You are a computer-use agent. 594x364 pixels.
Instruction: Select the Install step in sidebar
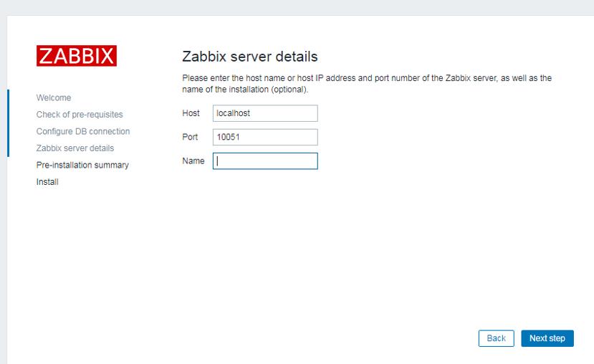(x=47, y=182)
